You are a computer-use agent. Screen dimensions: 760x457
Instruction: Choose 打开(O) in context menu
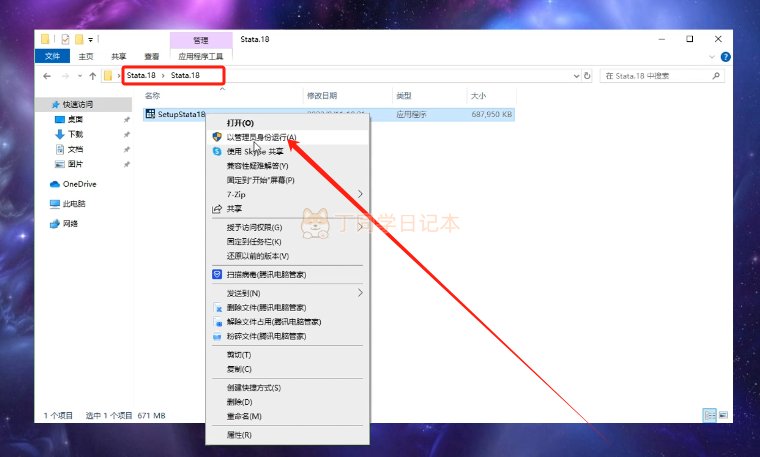287,123
